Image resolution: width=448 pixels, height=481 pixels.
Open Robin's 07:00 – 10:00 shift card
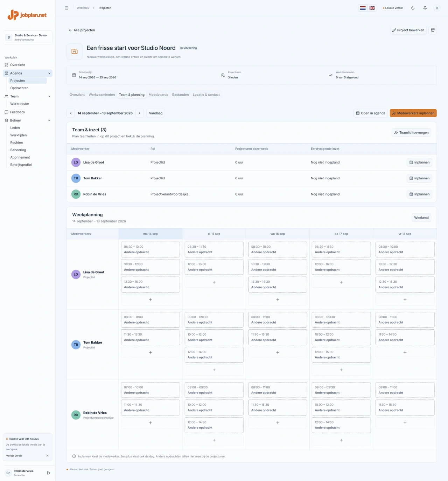150,390
